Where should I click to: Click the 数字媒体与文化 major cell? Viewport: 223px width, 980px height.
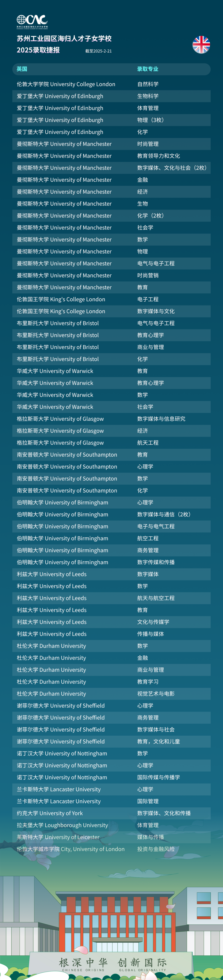click(x=156, y=311)
